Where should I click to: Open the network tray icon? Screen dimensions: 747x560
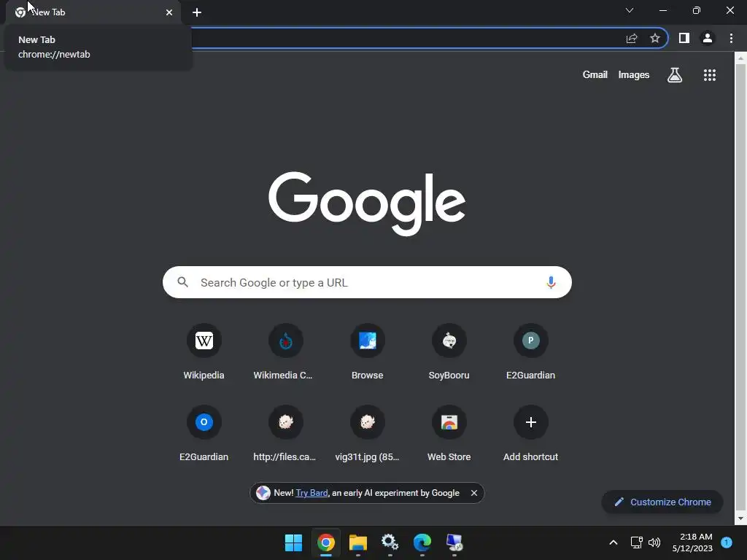pyautogui.click(x=636, y=542)
